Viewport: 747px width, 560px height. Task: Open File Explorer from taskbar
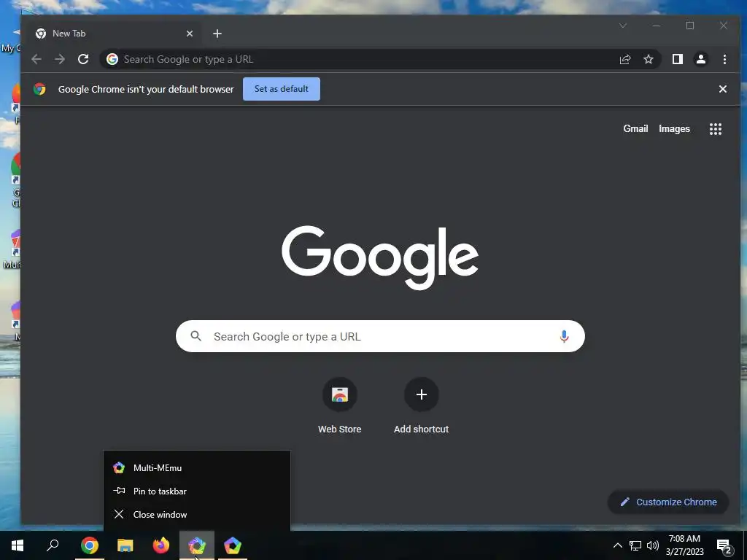[x=125, y=545]
